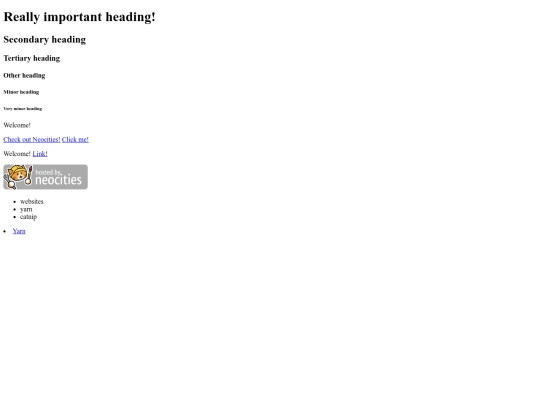
Task: Click the bullet beside the "websites" item
Action: [14, 202]
